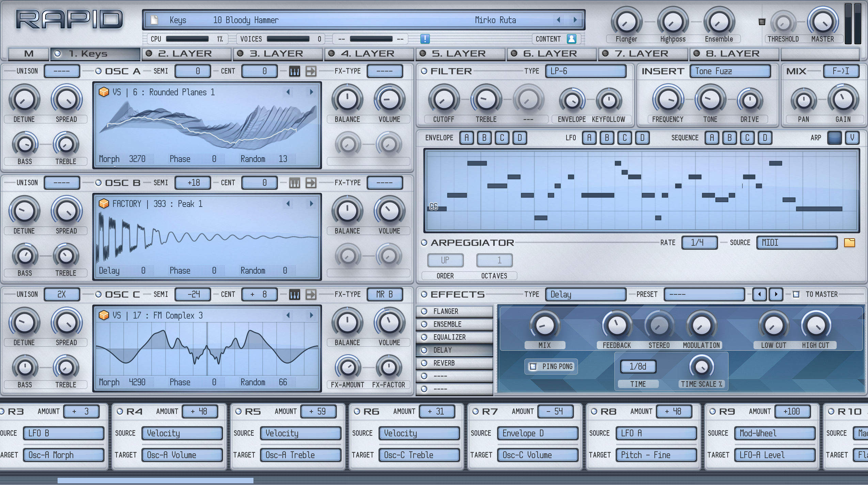Click the arpeggiator OCTAVES value 1
This screenshot has height=485, width=868.
point(495,260)
